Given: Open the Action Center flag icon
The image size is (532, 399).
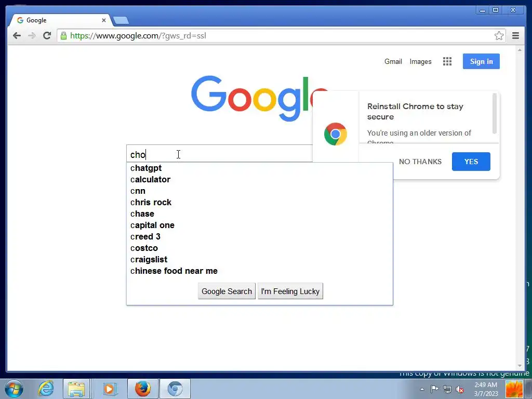Looking at the screenshot, I should [x=434, y=389].
